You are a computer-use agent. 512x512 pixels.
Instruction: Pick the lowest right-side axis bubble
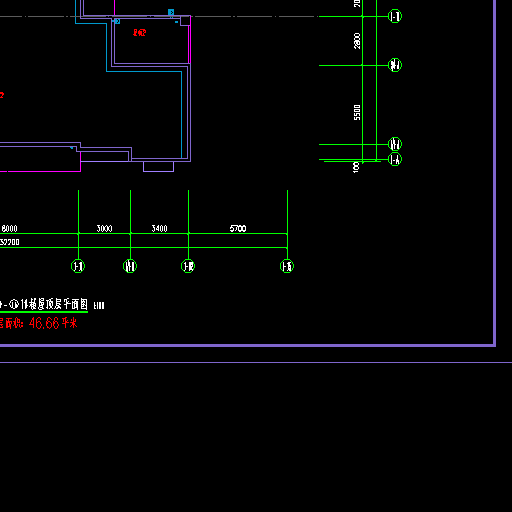click(395, 159)
